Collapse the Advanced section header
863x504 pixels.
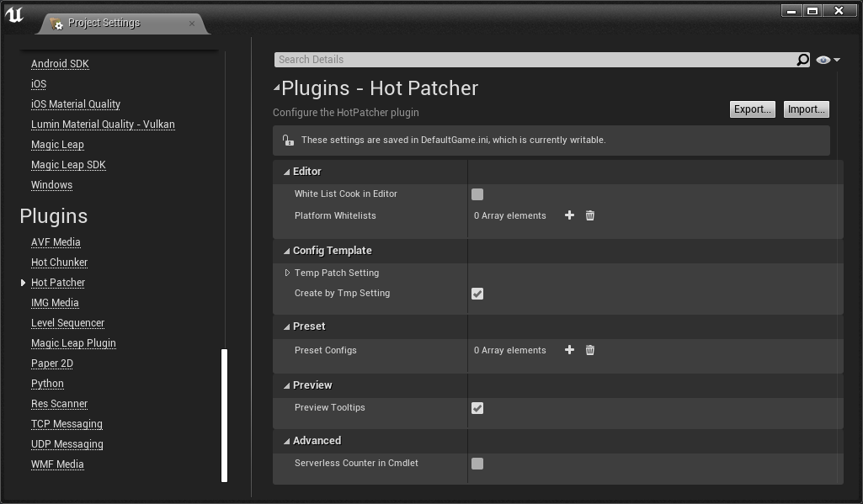click(x=287, y=441)
